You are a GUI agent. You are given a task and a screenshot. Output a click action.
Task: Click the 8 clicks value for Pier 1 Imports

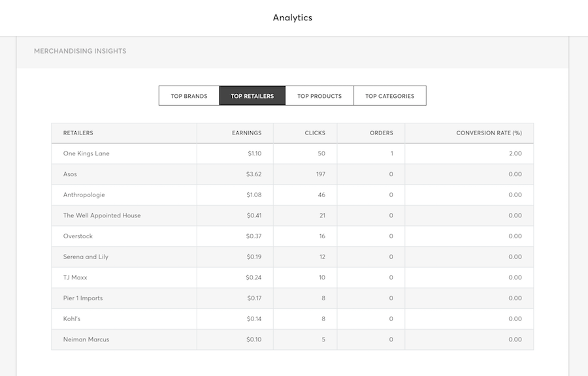point(323,298)
